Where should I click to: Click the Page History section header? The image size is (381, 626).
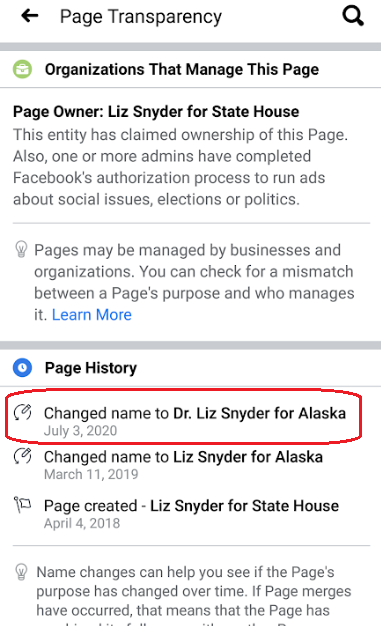[x=91, y=368]
